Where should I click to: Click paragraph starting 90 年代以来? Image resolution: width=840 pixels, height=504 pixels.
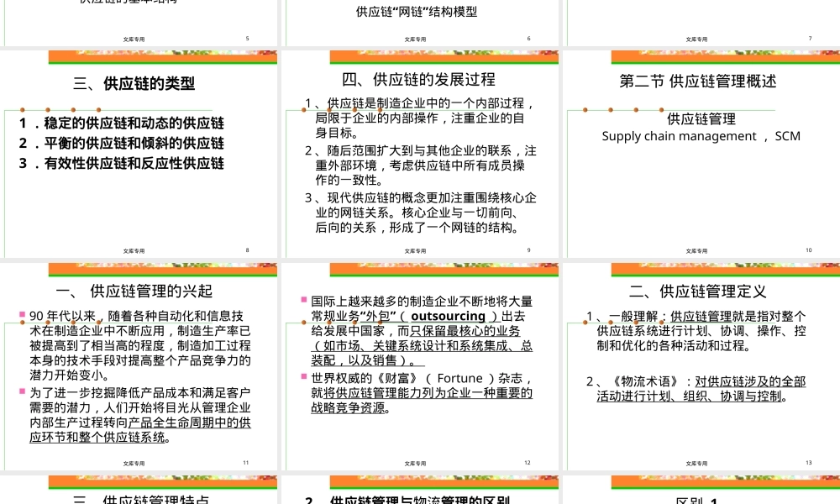pyautogui.click(x=139, y=345)
